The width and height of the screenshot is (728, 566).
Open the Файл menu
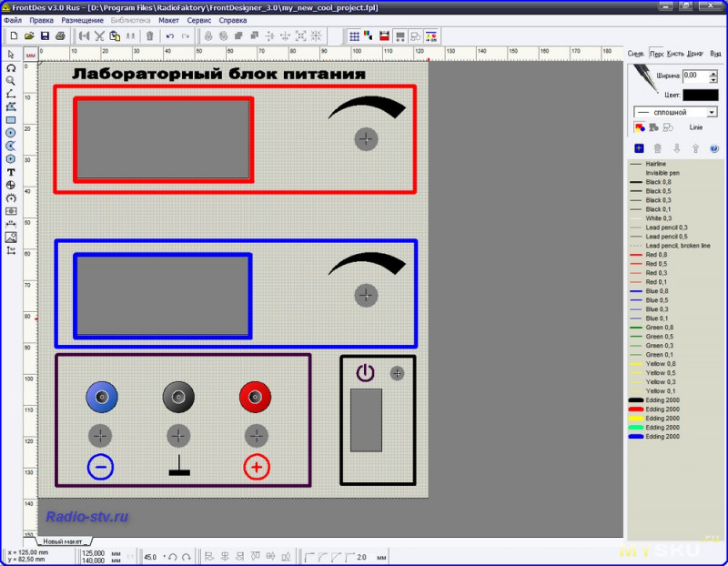(x=13, y=20)
